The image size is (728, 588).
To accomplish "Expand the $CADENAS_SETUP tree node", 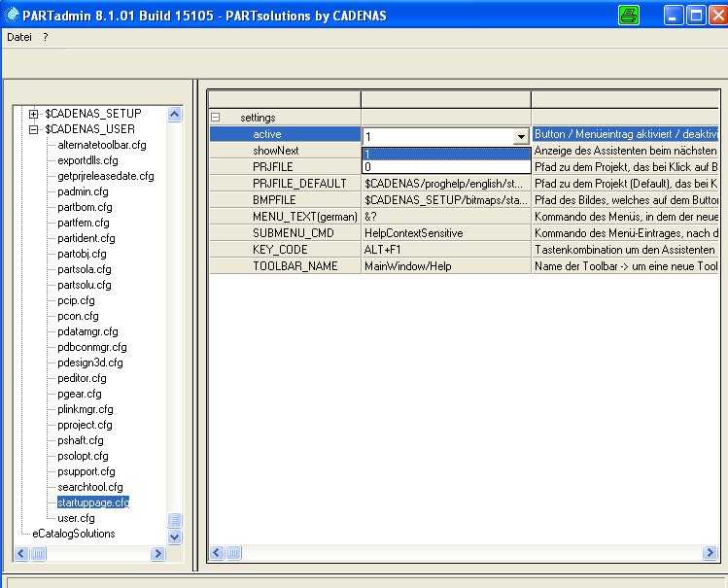I will 33,114.
